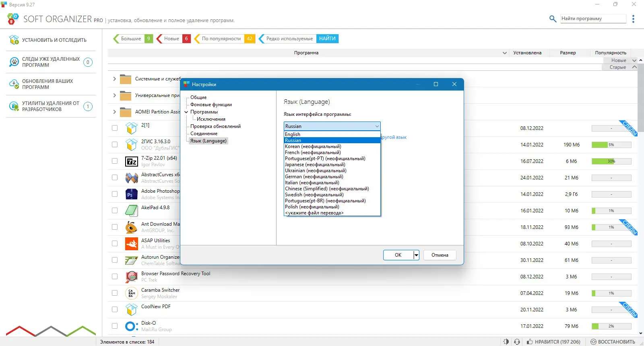Sort by the Размер column header
The height and width of the screenshot is (346, 644).
[568, 53]
